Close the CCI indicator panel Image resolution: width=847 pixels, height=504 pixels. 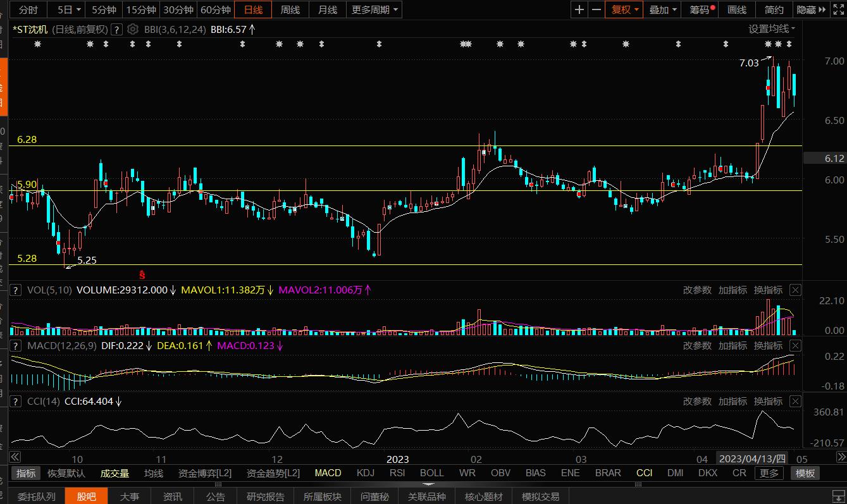coord(795,402)
